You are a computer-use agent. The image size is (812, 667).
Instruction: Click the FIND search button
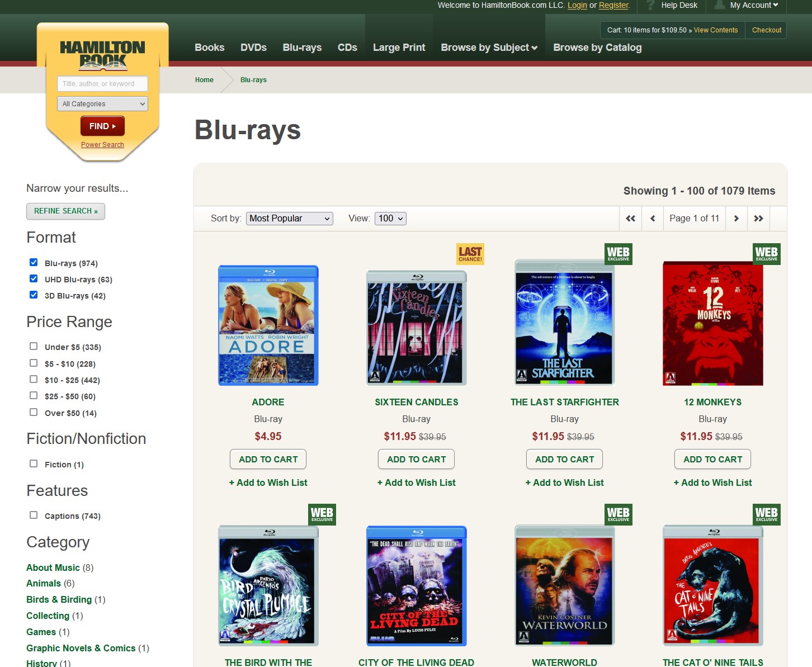coord(102,126)
